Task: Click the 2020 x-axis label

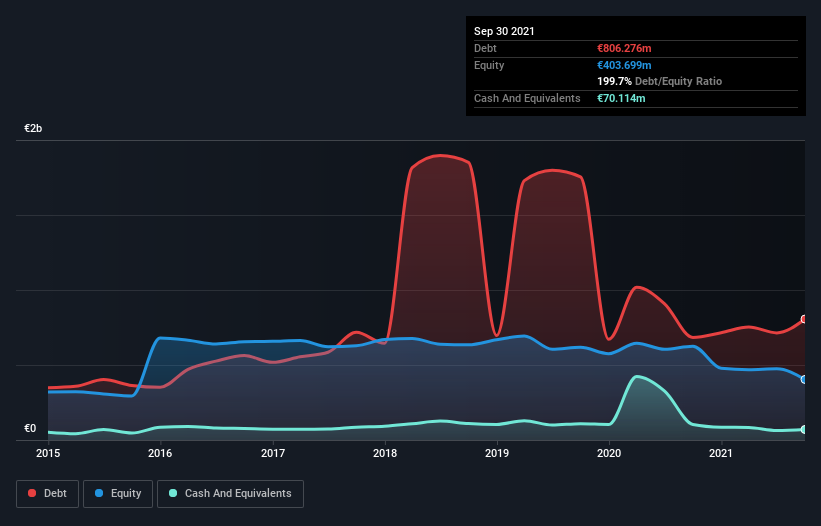Action: pyautogui.click(x=609, y=453)
